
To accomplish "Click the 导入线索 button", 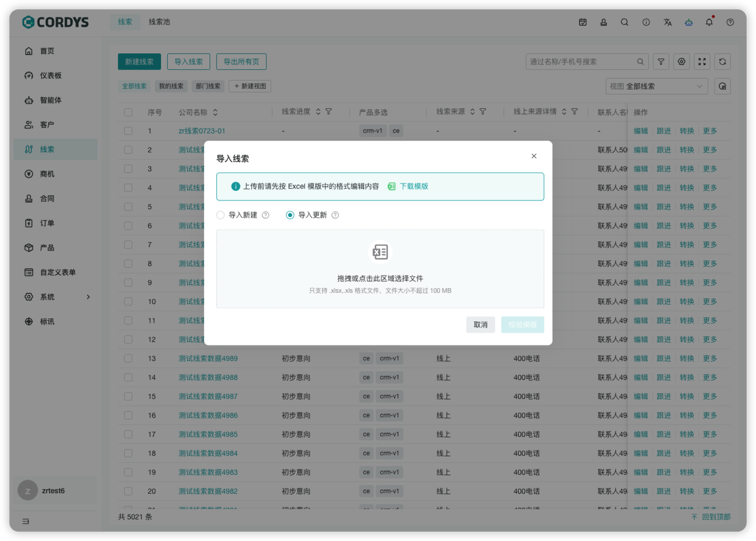I will pyautogui.click(x=189, y=62).
